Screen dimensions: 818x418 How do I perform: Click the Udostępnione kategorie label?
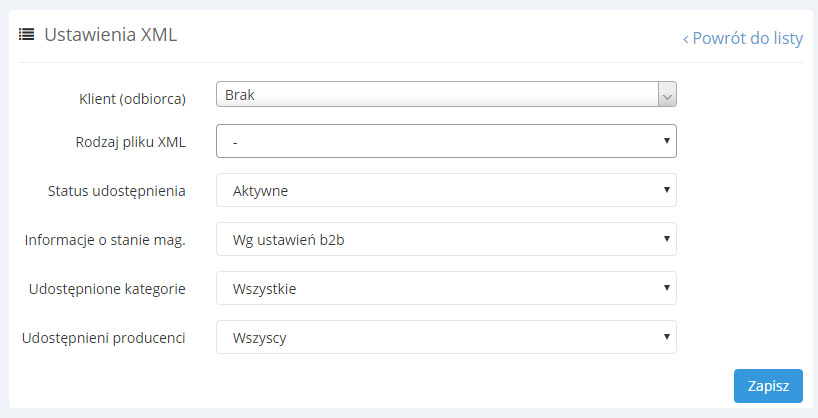pos(108,289)
